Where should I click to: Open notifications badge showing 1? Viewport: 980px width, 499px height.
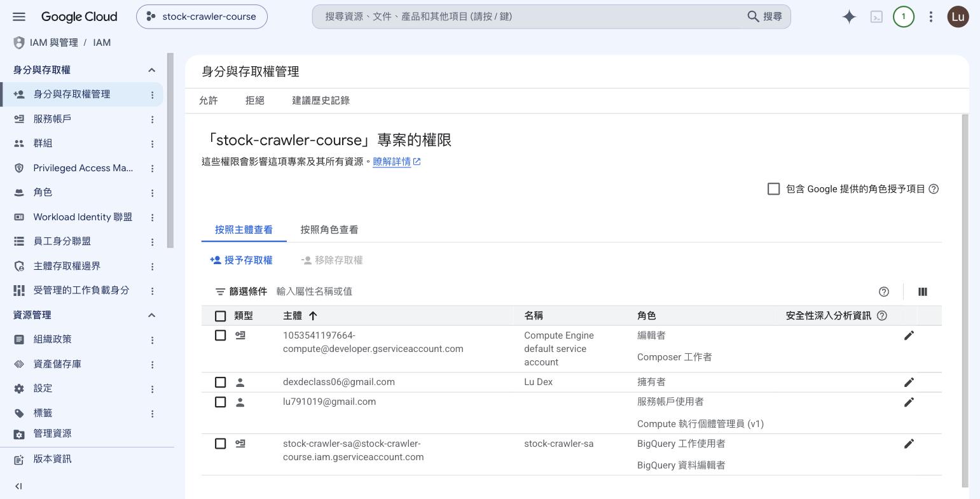[904, 17]
